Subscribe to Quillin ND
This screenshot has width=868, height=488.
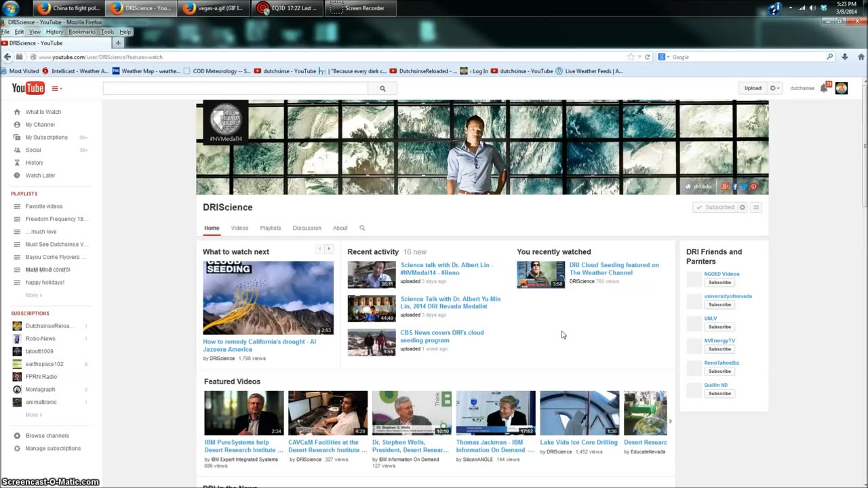[x=719, y=394]
